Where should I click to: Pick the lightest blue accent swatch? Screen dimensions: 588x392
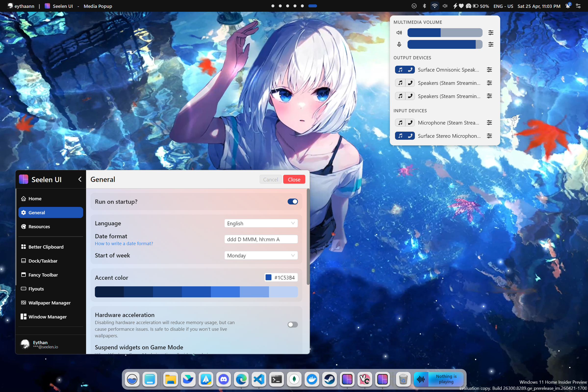pos(283,292)
